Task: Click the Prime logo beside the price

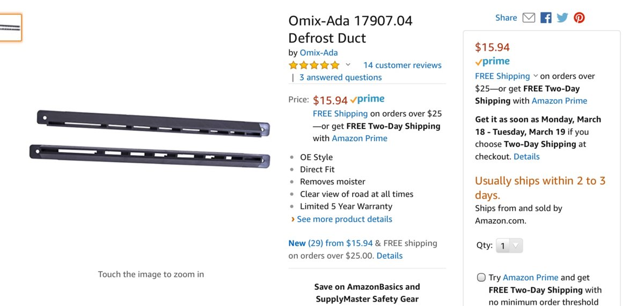Action: point(367,99)
